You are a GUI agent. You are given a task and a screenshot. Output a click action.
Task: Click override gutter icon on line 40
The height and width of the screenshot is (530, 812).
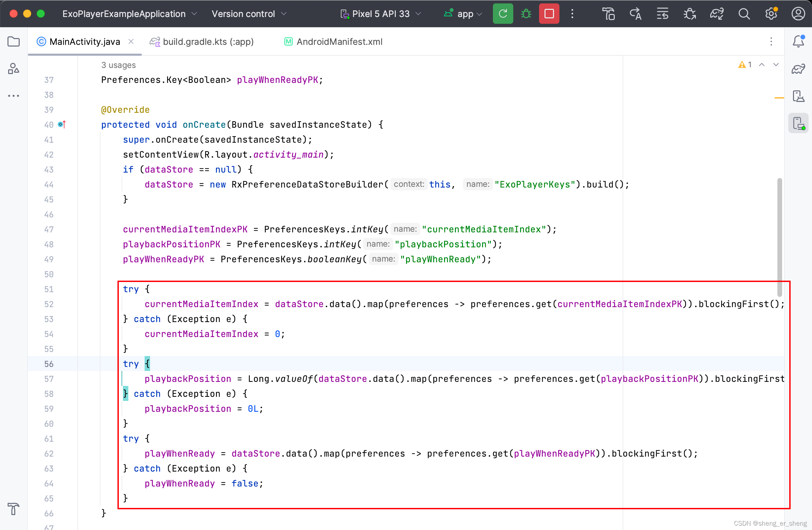point(61,125)
